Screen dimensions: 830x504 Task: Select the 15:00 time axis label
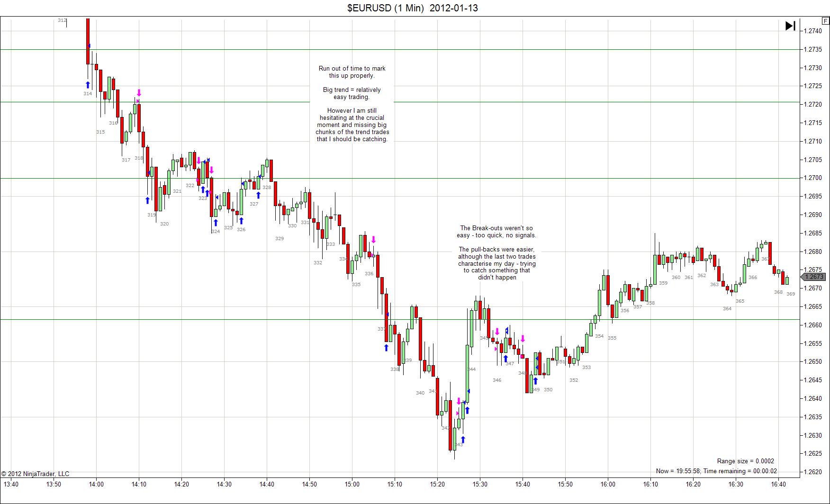[352, 484]
